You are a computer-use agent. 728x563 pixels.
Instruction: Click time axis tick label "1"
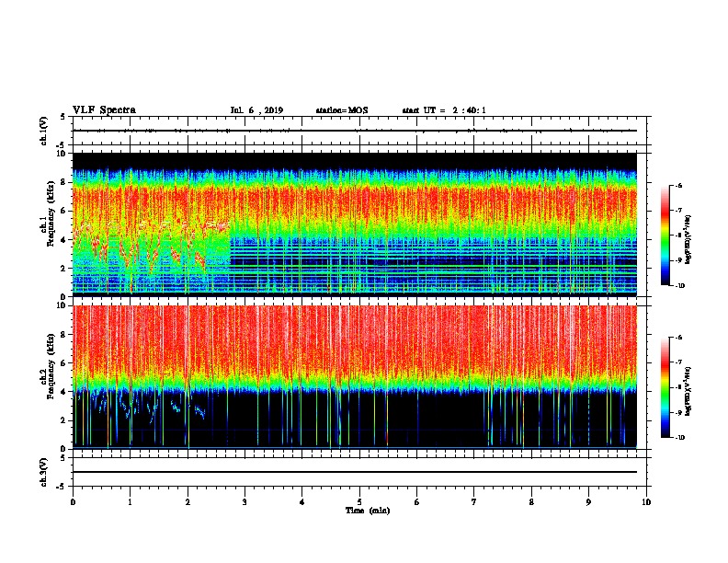[x=130, y=502]
